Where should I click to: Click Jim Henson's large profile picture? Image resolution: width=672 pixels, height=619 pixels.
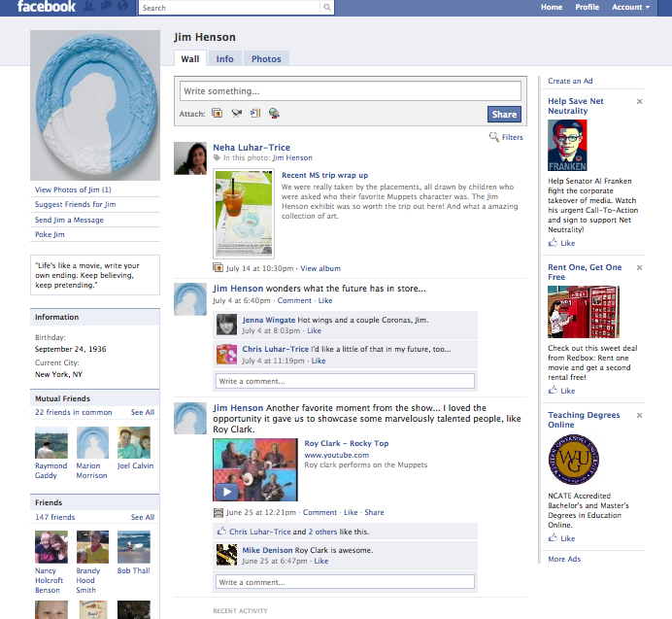(95, 105)
